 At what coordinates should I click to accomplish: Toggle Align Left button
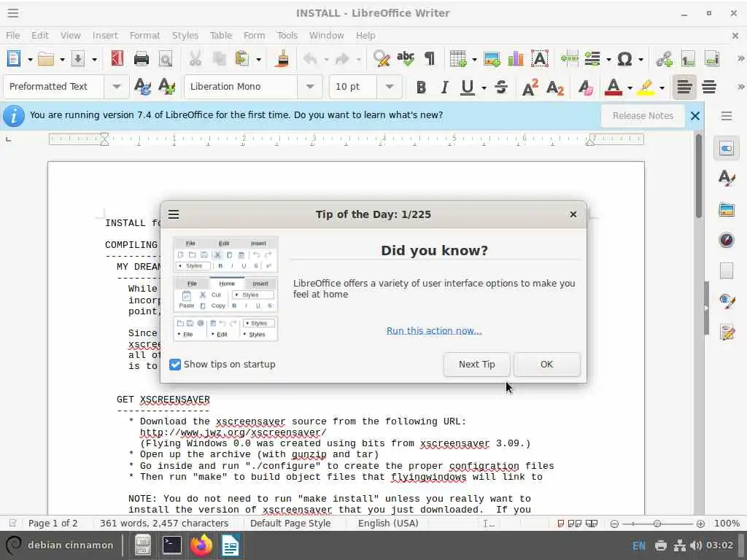(x=684, y=87)
